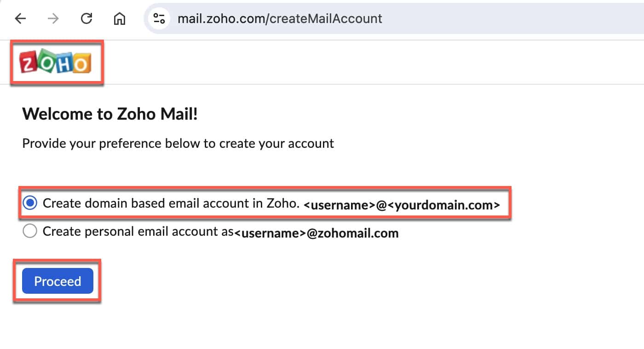Click the Proceed button
Image resolution: width=644 pixels, height=349 pixels.
[57, 281]
